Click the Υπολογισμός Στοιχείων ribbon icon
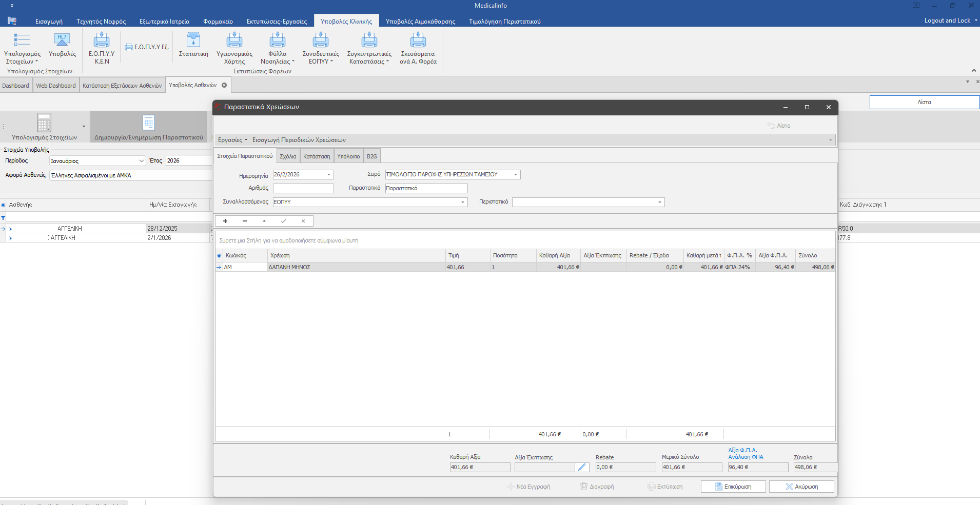The image size is (980, 505). 22,41
